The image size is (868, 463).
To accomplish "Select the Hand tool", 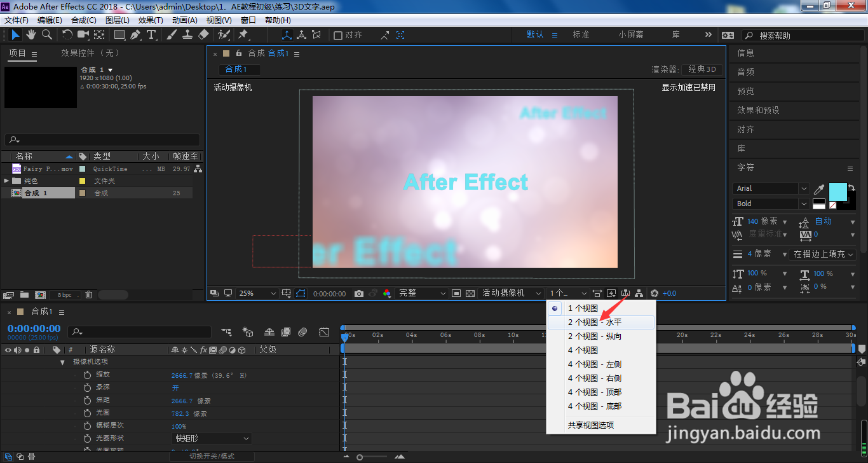I will 31,34.
